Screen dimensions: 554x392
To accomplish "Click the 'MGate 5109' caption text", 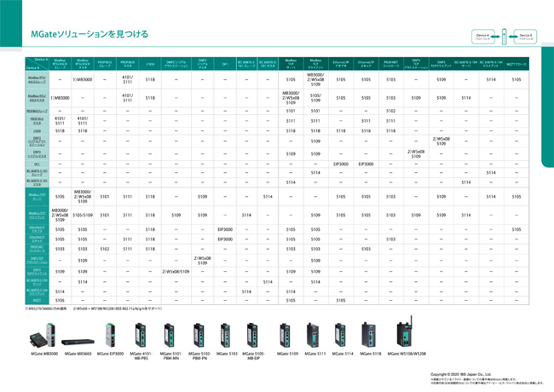I will click(287, 354).
